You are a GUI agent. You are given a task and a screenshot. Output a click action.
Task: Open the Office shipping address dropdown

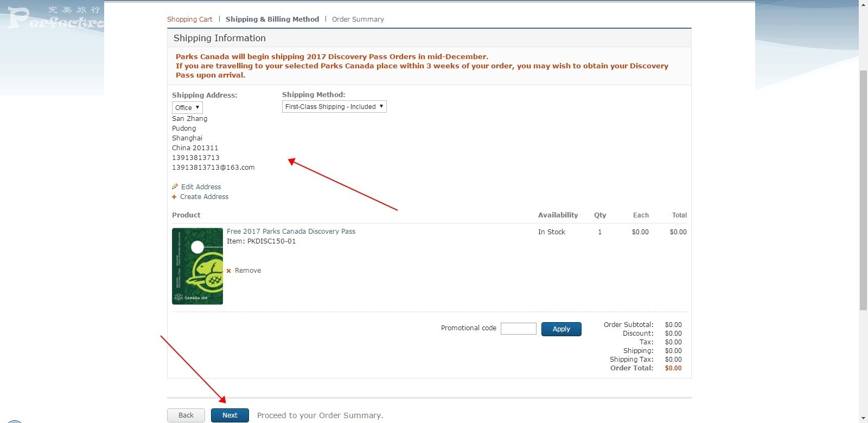coord(187,107)
